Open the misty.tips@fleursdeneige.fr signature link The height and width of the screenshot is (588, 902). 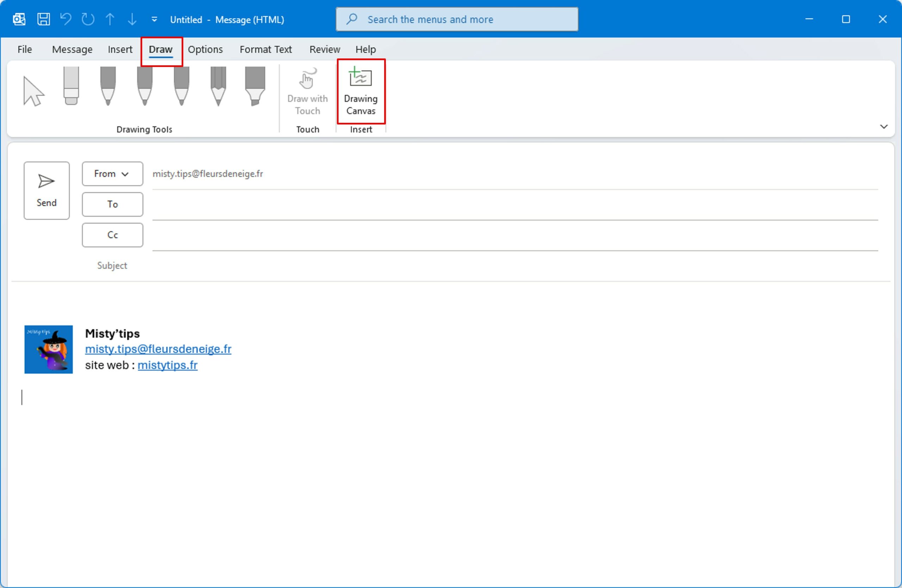[x=158, y=349]
